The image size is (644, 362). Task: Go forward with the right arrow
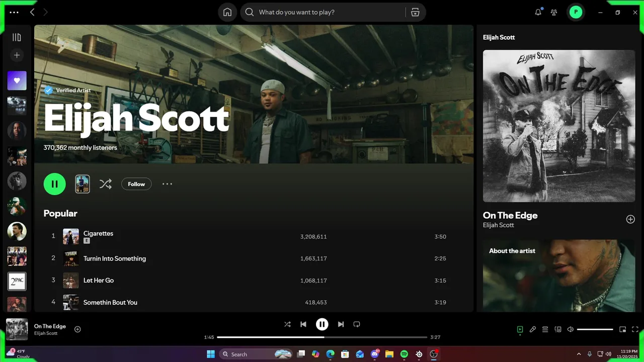tap(45, 12)
